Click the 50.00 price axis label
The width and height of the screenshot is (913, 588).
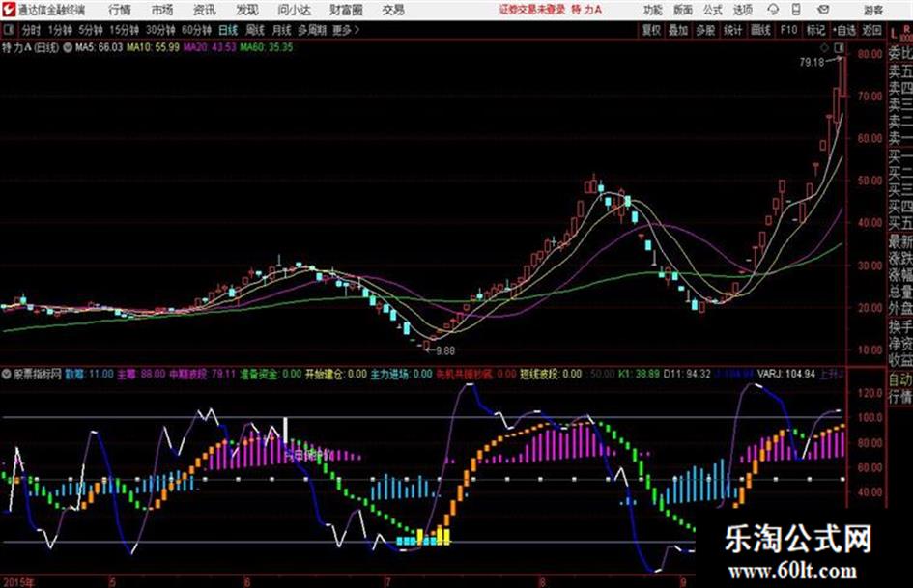tap(870, 182)
